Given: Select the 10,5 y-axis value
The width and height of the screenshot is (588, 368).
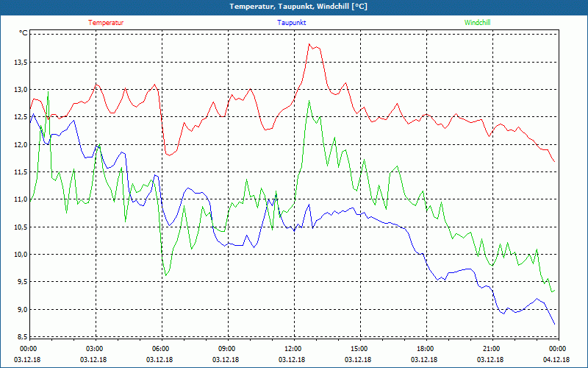Looking at the screenshot, I should click(21, 227).
